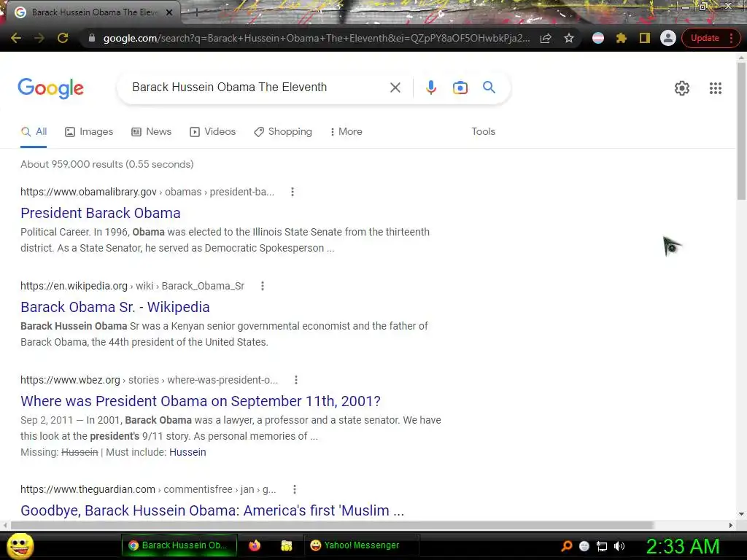
Task: Select the All results tab
Action: click(x=34, y=131)
